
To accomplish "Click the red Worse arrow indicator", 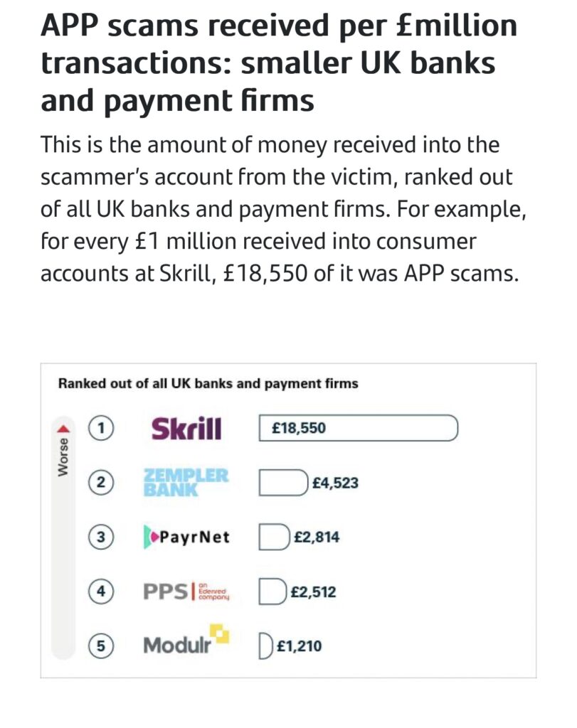I will 63,428.
